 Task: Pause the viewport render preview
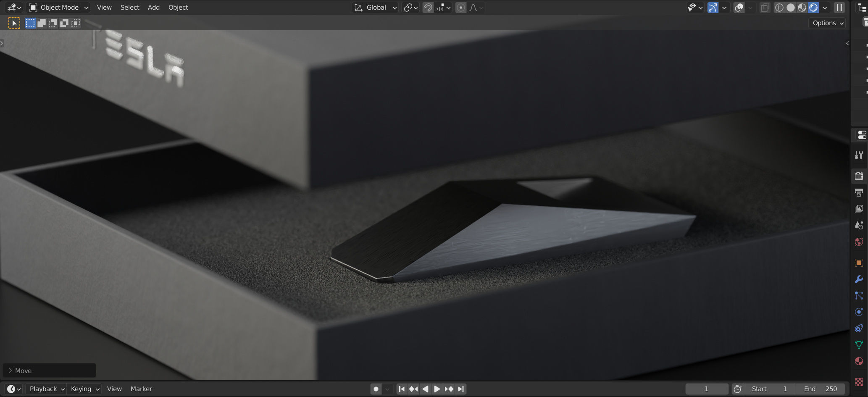(x=839, y=8)
